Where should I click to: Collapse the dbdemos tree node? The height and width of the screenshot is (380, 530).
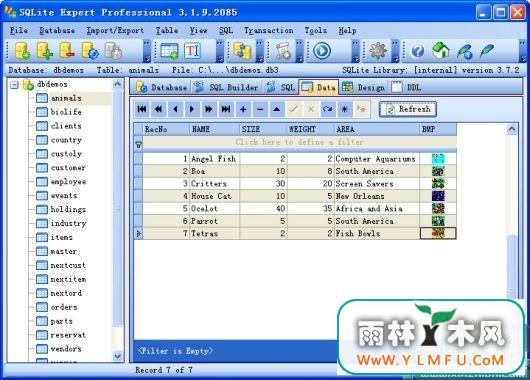click(14, 85)
